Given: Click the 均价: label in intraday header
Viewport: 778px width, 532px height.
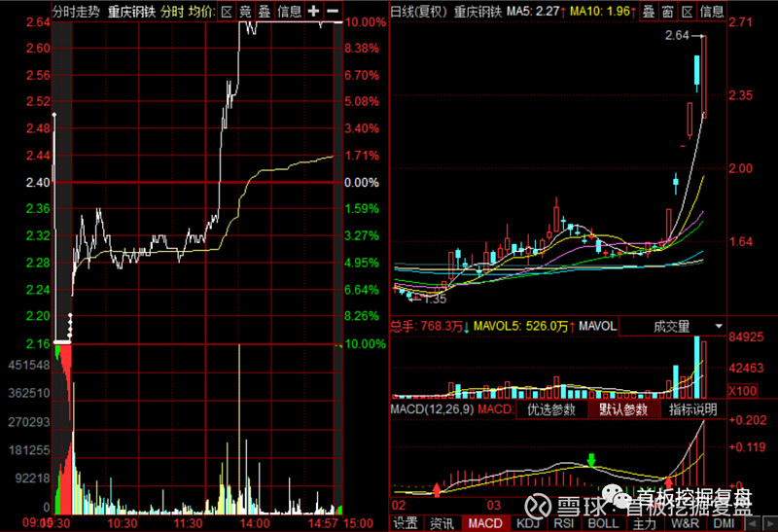Looking at the screenshot, I should tap(201, 11).
